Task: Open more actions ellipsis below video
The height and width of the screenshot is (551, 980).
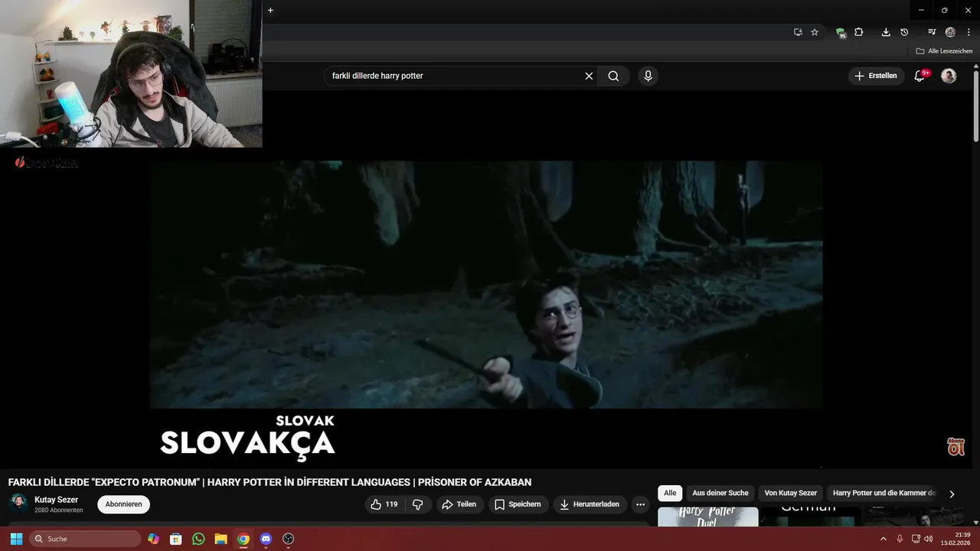Action: (640, 504)
